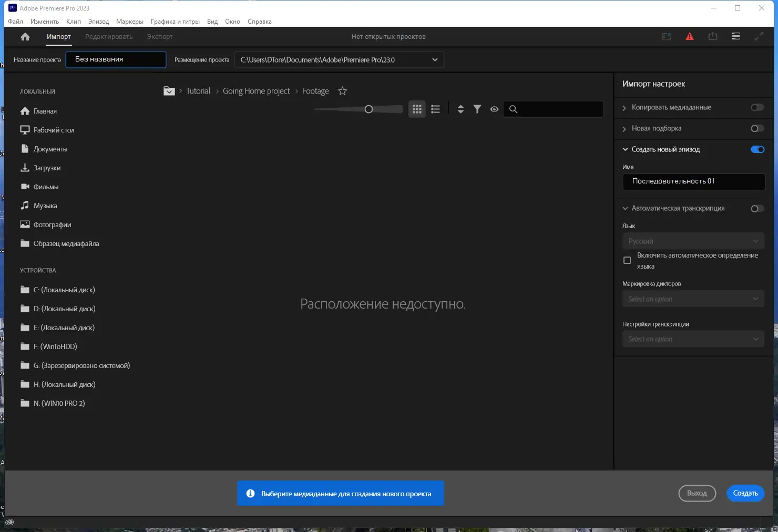Open the Окно menu
Image resolution: width=778 pixels, height=532 pixels.
[232, 22]
